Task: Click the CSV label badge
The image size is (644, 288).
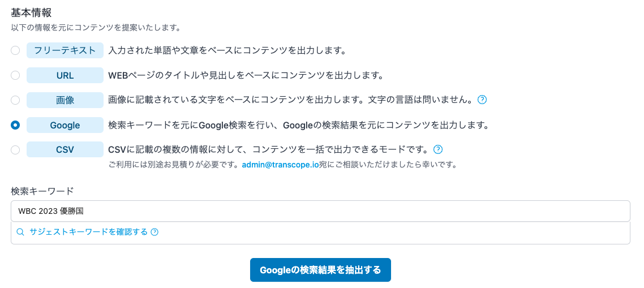Action: [x=65, y=150]
